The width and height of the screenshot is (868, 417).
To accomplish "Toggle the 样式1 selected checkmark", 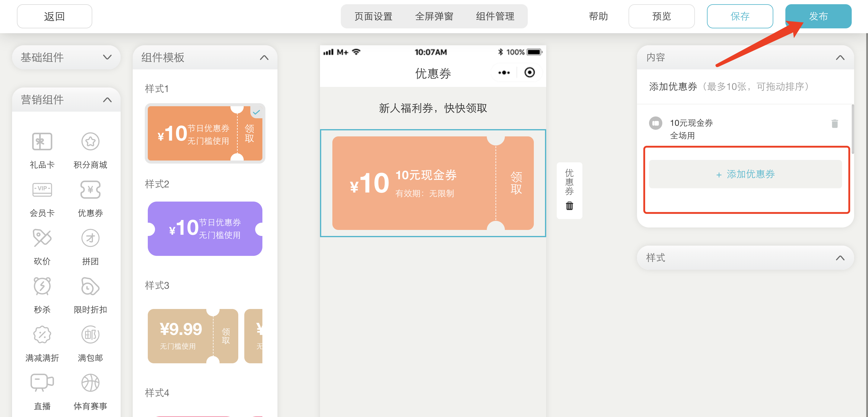I will 256,112.
